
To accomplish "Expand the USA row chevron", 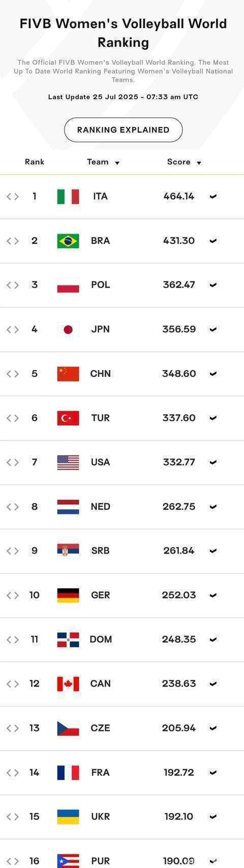I will point(213,462).
